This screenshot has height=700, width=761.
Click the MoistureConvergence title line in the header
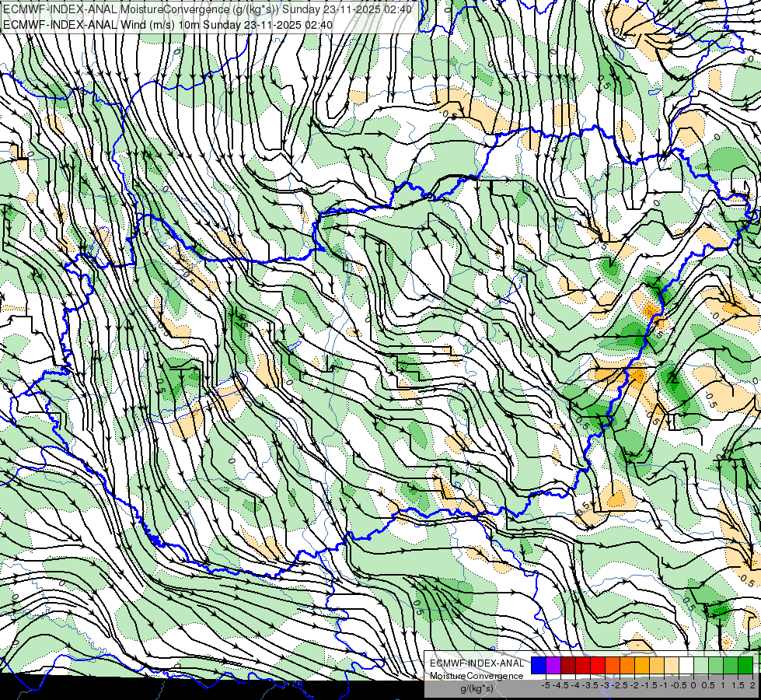click(x=208, y=9)
